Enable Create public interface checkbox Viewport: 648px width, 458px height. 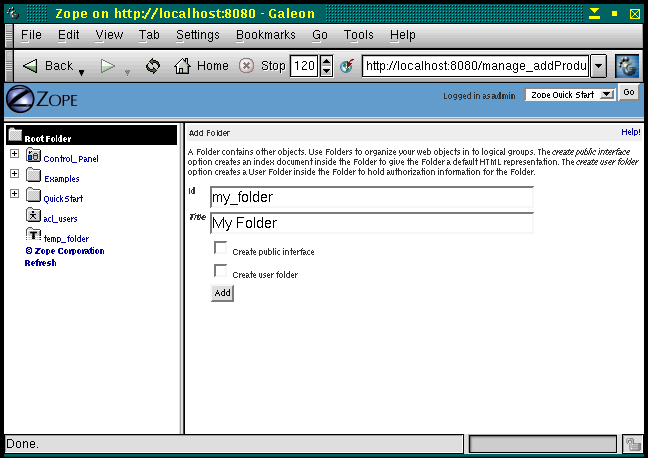pos(220,248)
